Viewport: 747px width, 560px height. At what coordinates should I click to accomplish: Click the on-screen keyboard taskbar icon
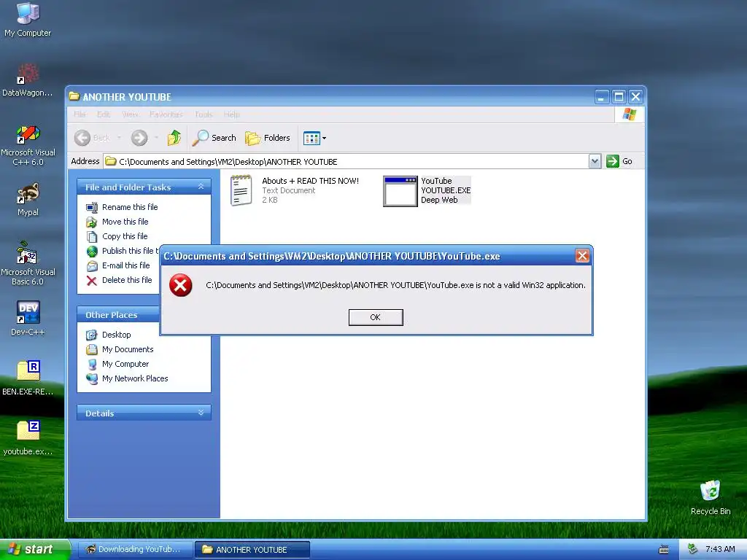664,550
